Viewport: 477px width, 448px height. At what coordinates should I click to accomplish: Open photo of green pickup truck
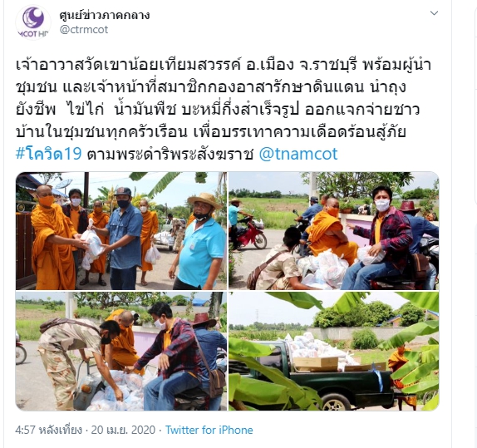click(x=334, y=351)
